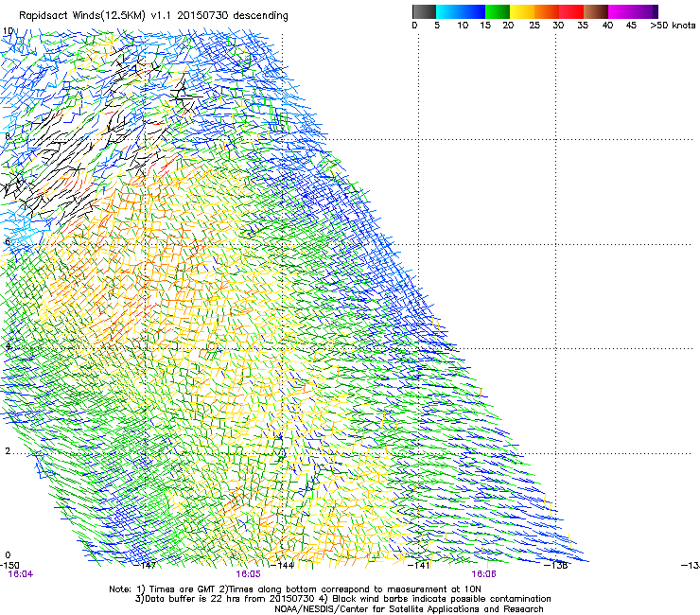Click the purple '16:06' time label
Image resolution: width=700 pixels, height=615 pixels.
pyautogui.click(x=484, y=574)
